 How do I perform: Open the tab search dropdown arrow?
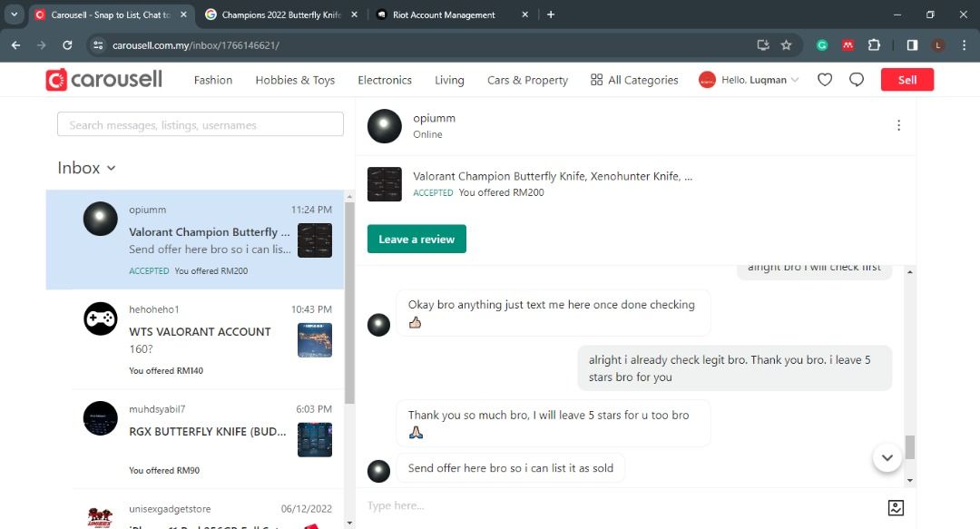[14, 15]
